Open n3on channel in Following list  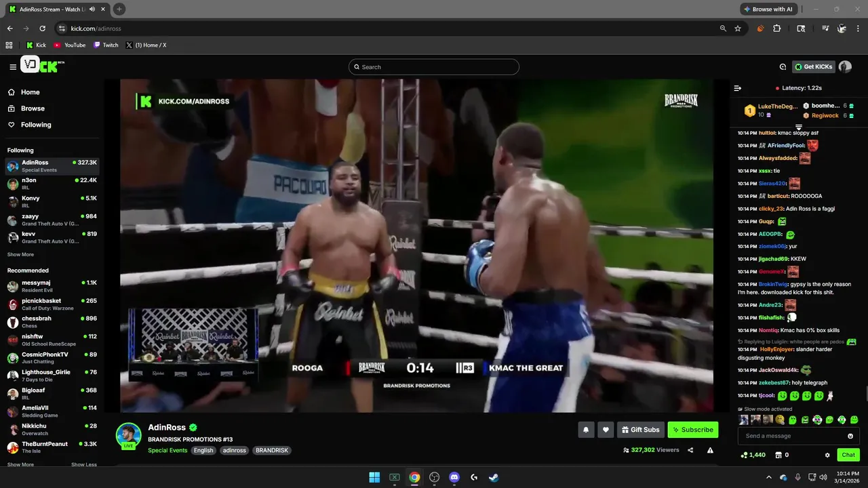52,184
